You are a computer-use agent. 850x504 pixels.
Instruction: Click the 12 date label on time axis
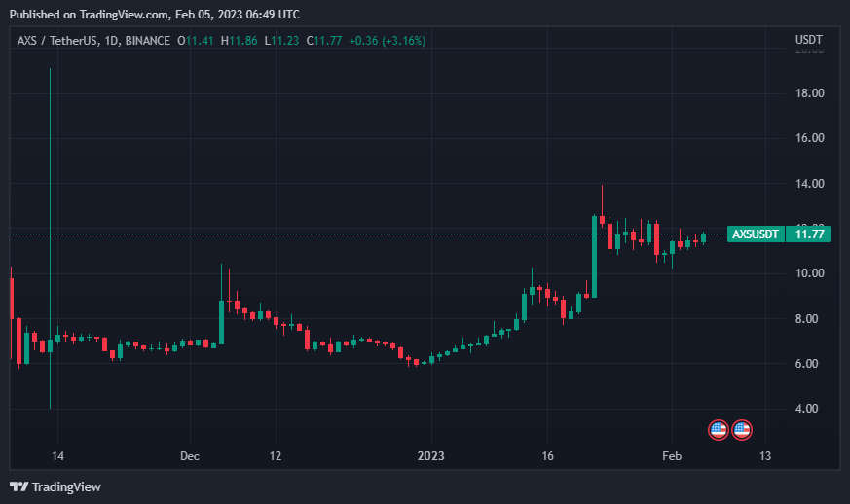[276, 456]
